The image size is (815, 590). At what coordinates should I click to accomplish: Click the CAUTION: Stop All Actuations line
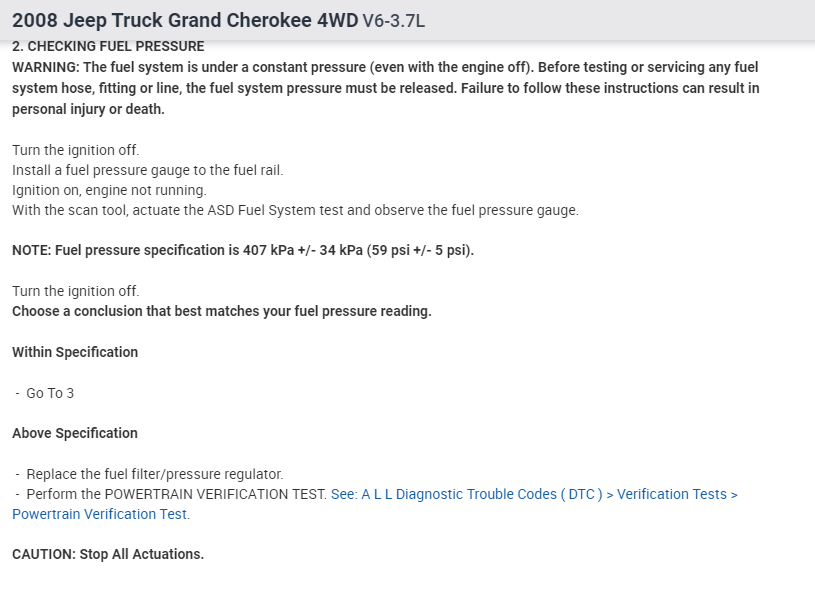click(x=108, y=554)
